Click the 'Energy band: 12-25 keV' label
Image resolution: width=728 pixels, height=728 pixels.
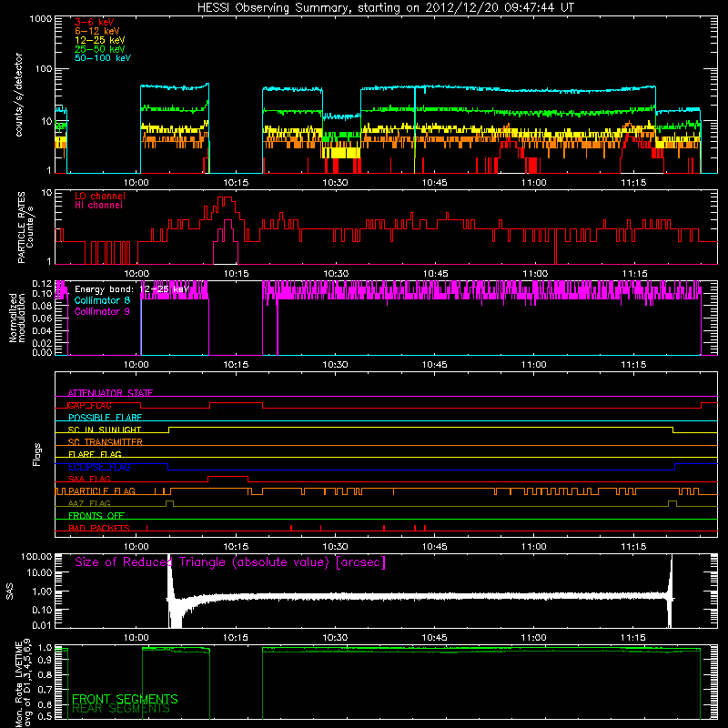click(x=132, y=289)
